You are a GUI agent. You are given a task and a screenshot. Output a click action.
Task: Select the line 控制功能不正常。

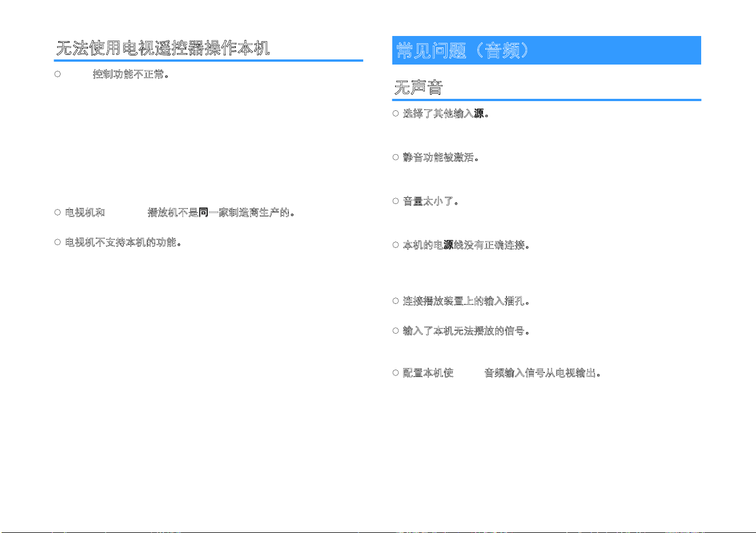(131, 74)
